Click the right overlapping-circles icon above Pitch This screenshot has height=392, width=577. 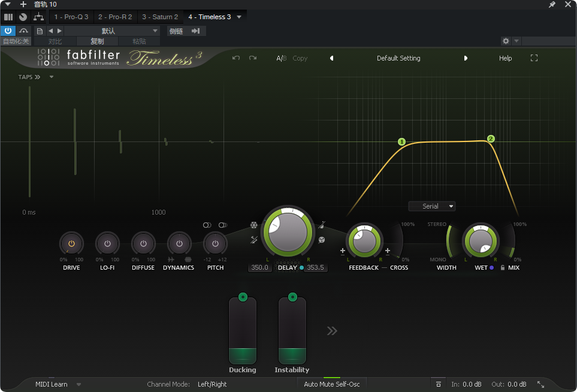pos(223,225)
